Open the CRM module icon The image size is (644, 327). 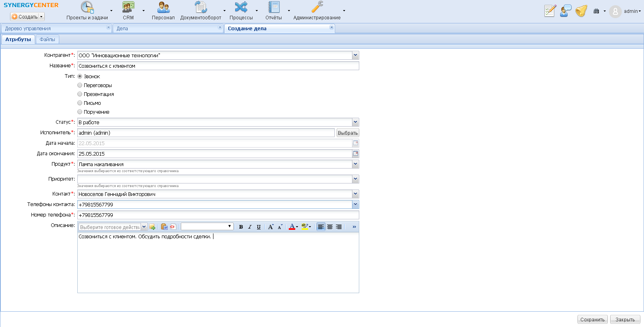tap(128, 8)
